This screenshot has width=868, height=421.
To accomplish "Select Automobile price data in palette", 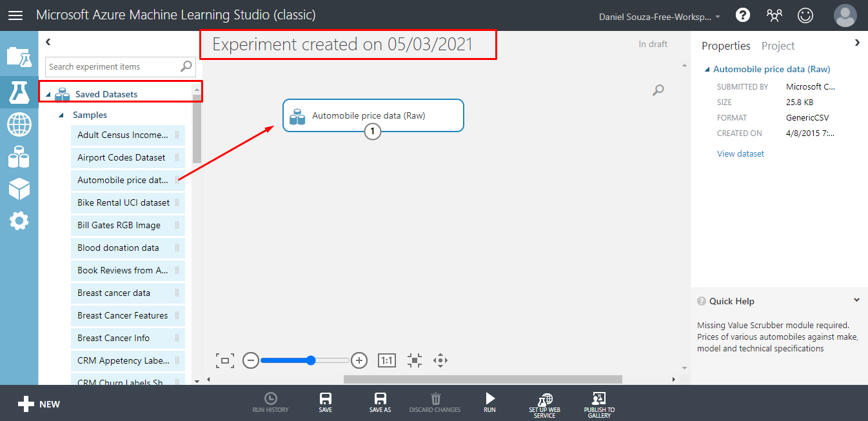I will pos(128,180).
